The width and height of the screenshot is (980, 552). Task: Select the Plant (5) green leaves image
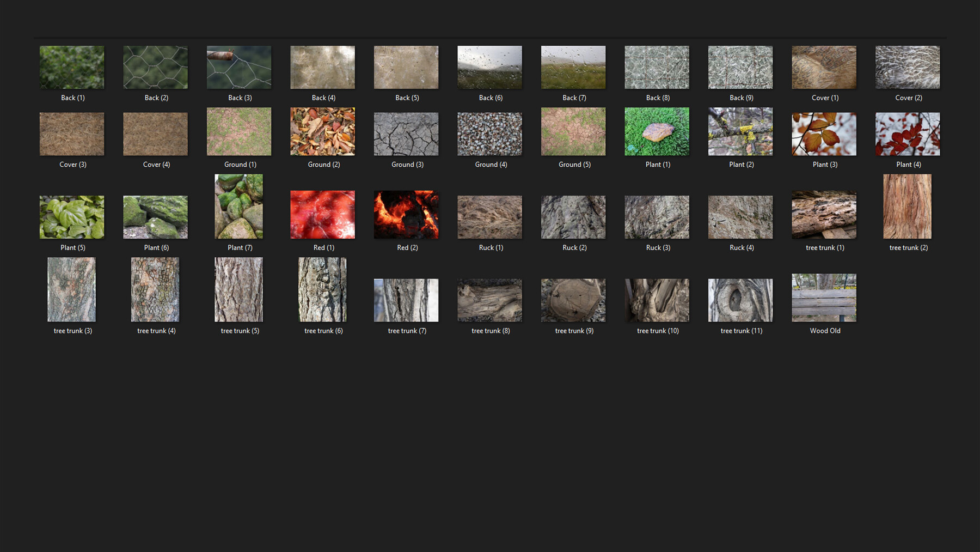pyautogui.click(x=72, y=217)
